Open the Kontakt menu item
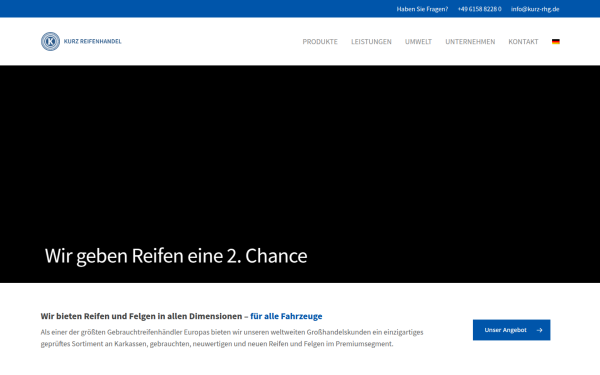600x375 pixels. [x=523, y=42]
